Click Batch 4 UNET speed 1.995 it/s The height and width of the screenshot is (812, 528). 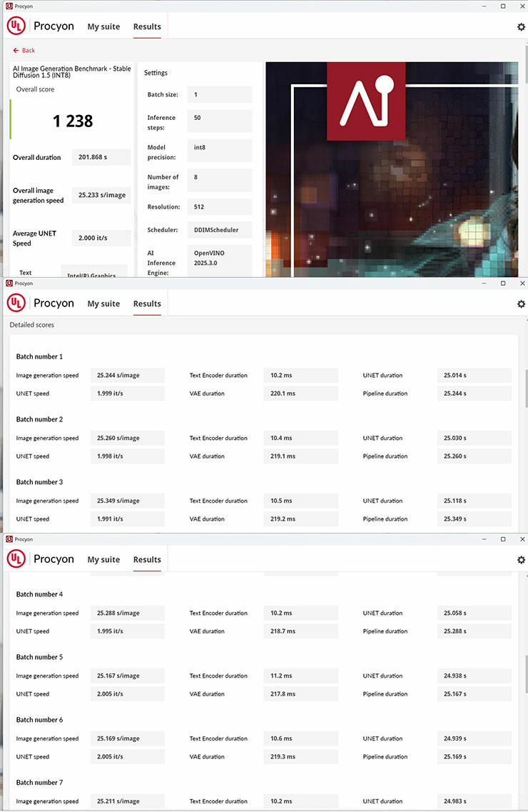point(127,631)
